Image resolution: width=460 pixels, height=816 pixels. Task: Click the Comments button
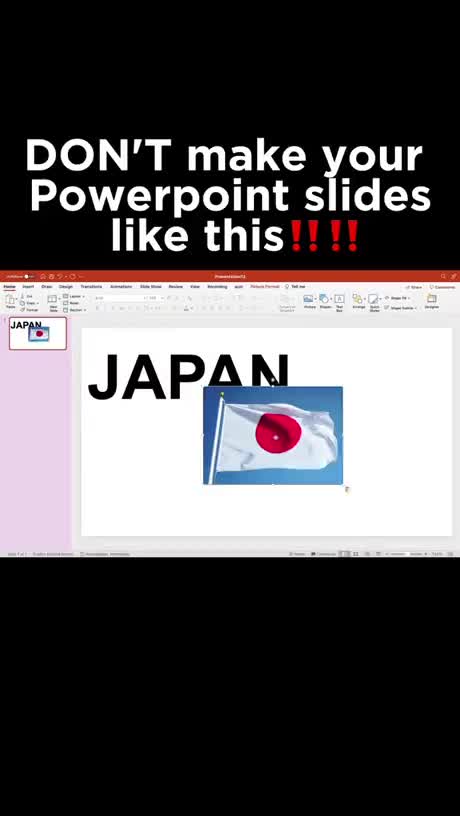point(442,287)
